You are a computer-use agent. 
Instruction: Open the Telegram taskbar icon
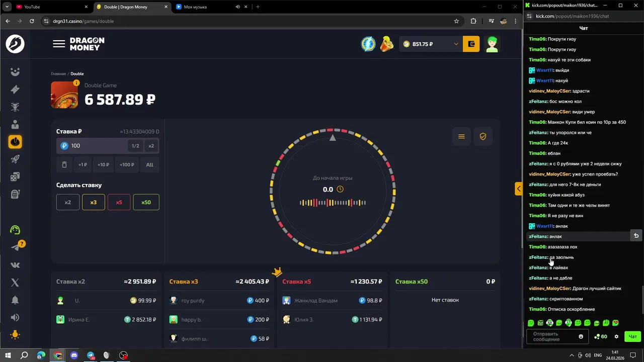(x=91, y=355)
